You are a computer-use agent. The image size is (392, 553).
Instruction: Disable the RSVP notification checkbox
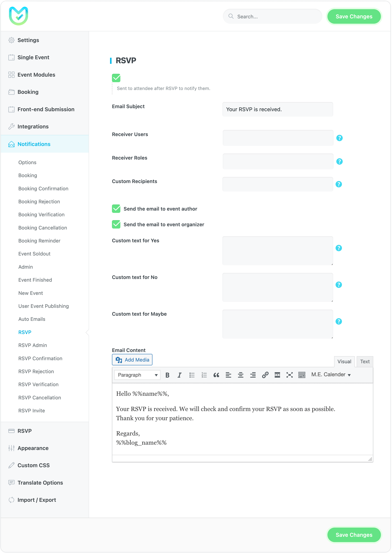(x=116, y=78)
